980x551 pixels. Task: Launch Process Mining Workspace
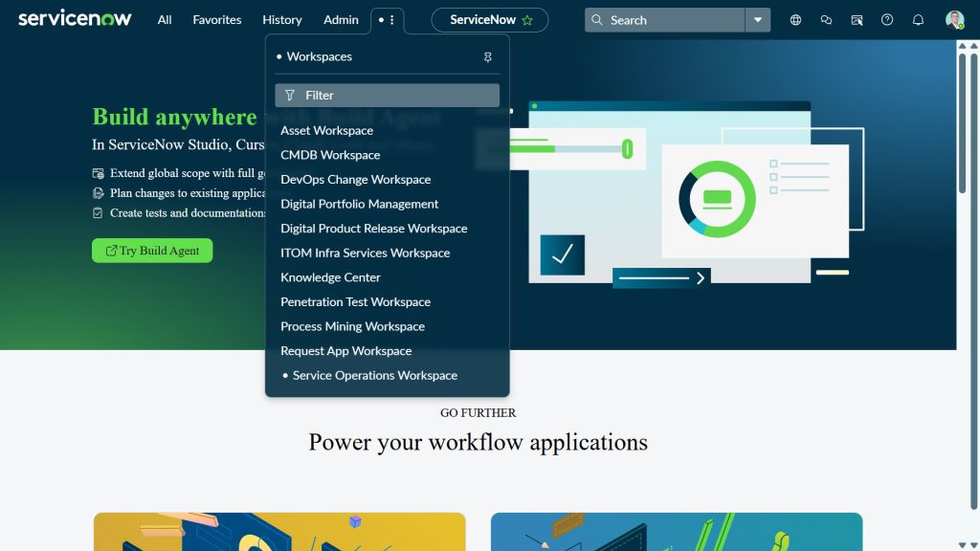352,326
